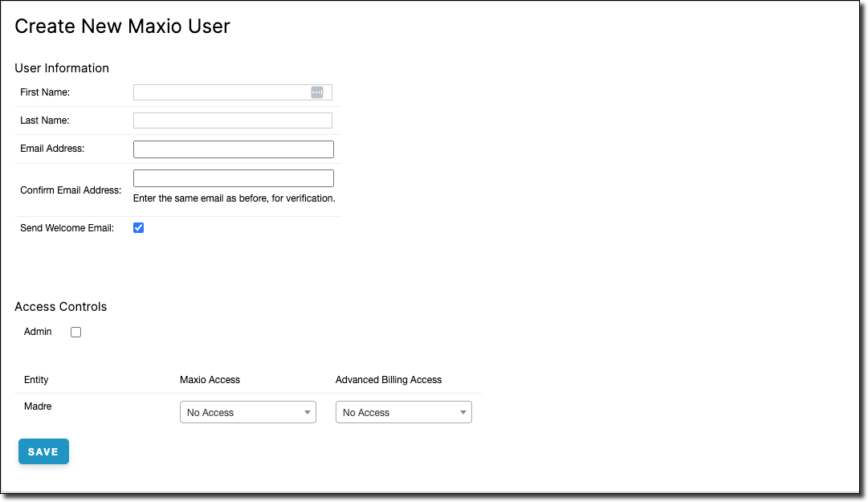Image resolution: width=868 pixels, height=502 pixels.
Task: Click the 'Last Name:' label
Action: click(x=45, y=120)
